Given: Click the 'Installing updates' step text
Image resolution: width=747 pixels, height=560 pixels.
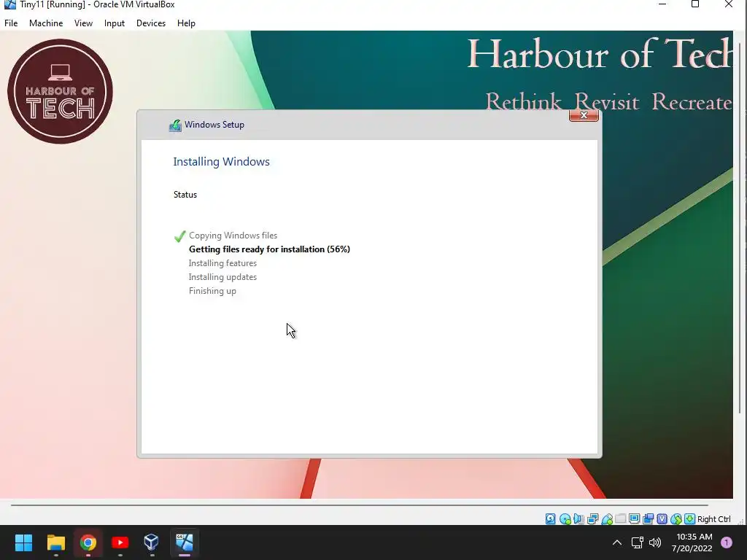Looking at the screenshot, I should pos(222,277).
